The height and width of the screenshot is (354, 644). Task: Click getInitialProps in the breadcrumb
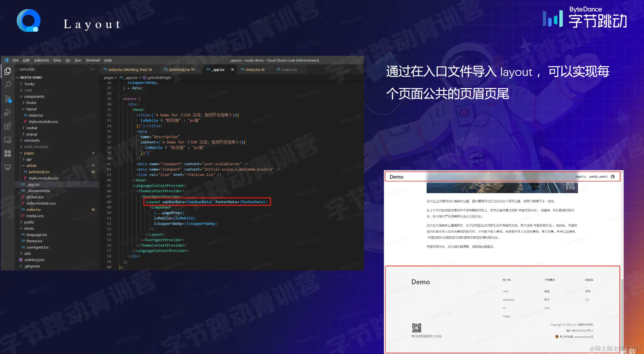coord(159,78)
